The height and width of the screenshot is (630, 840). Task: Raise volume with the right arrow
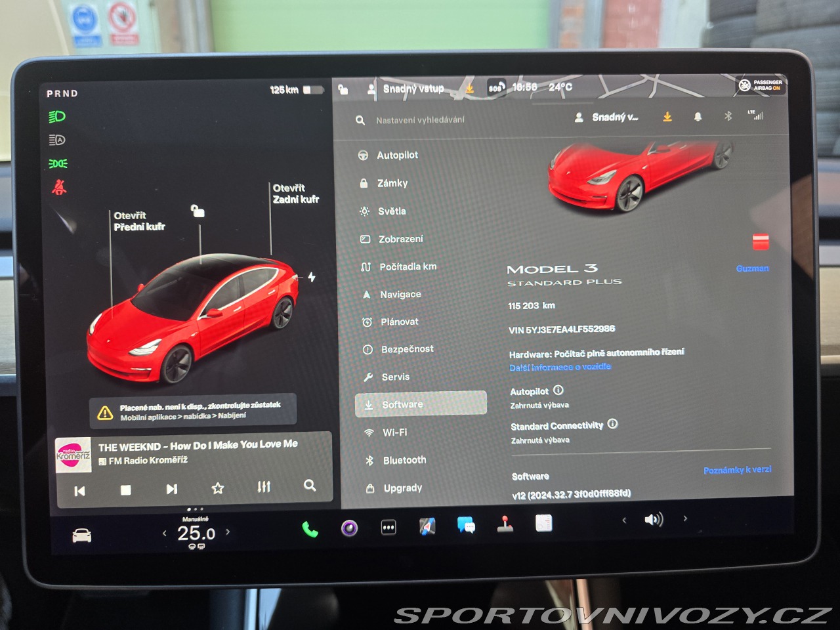coord(685,518)
